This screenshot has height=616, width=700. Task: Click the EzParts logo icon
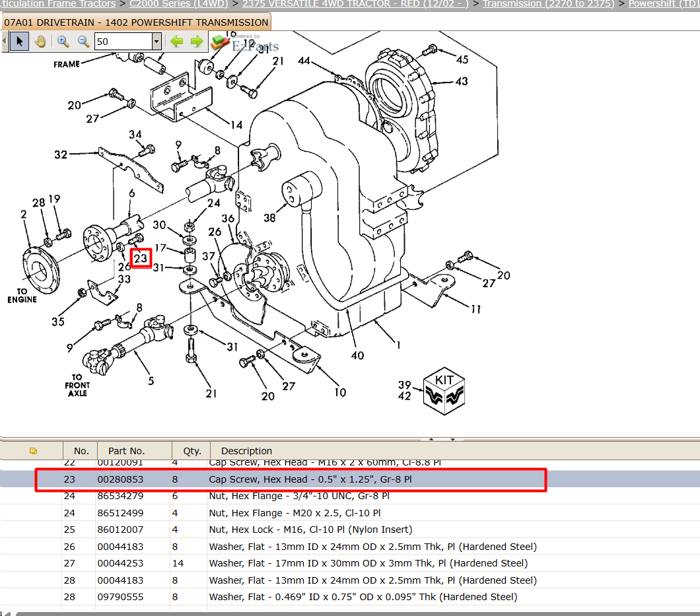click(220, 42)
